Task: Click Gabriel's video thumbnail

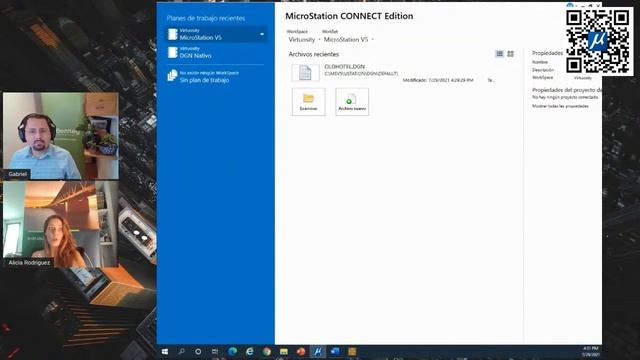Action: (x=61, y=136)
